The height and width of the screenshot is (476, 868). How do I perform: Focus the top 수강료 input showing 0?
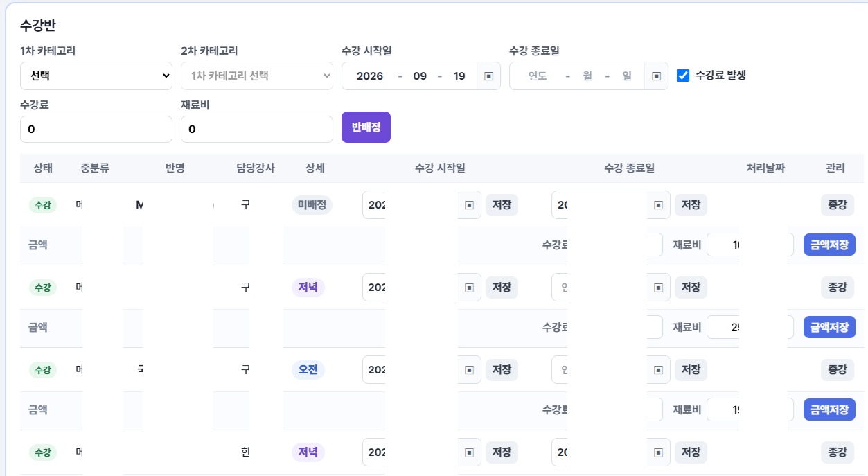(x=96, y=130)
